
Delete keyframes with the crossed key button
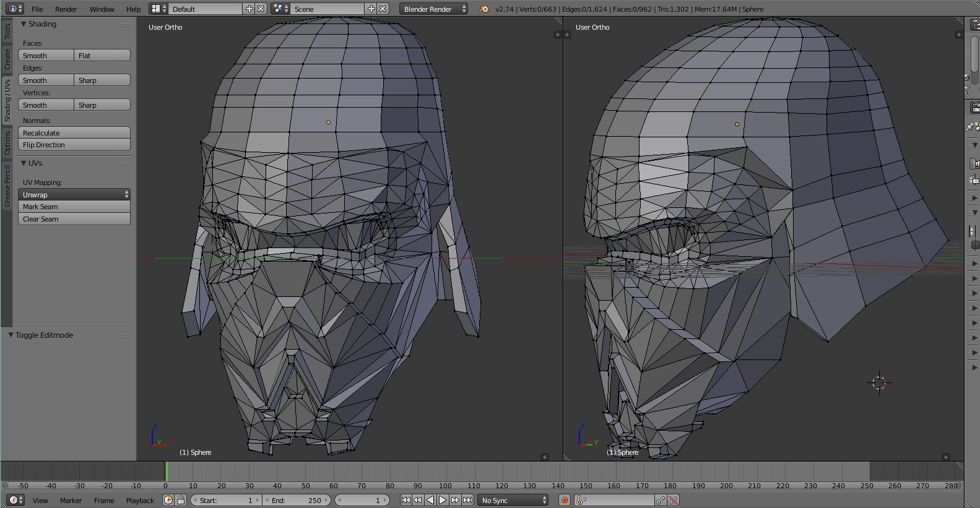click(x=674, y=500)
